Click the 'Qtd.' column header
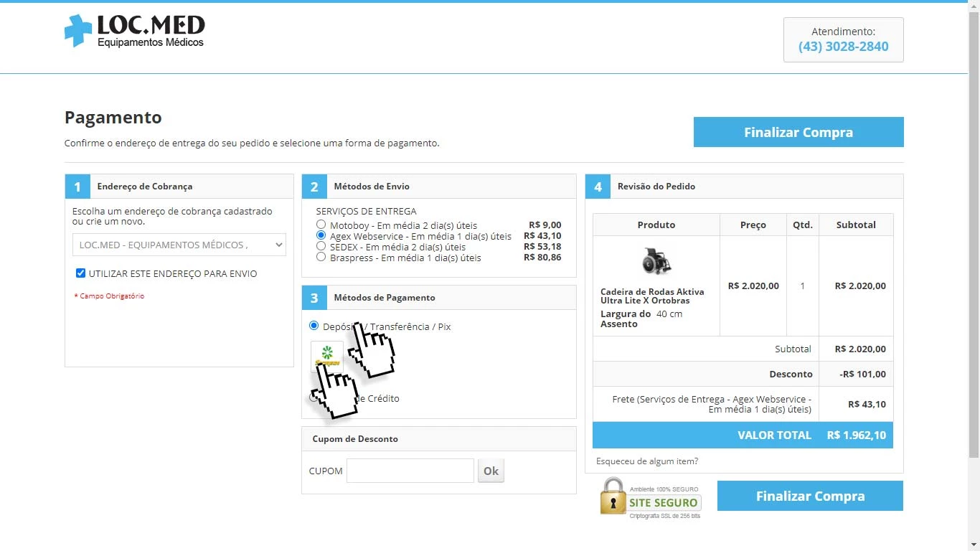This screenshot has width=980, height=551. tap(802, 225)
